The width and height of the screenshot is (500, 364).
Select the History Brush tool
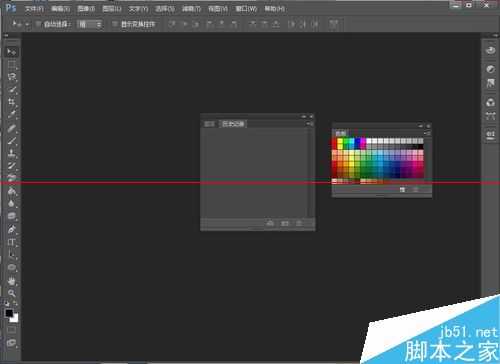coord(11,166)
